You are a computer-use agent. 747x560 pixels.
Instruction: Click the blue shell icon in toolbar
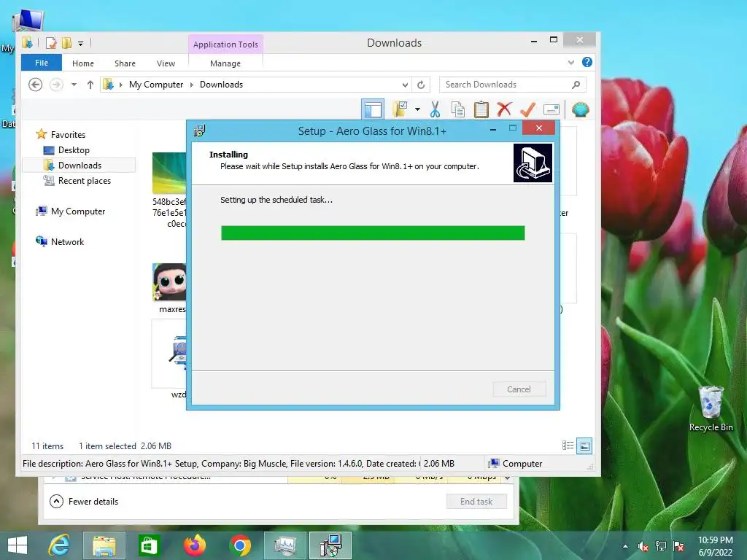click(580, 109)
